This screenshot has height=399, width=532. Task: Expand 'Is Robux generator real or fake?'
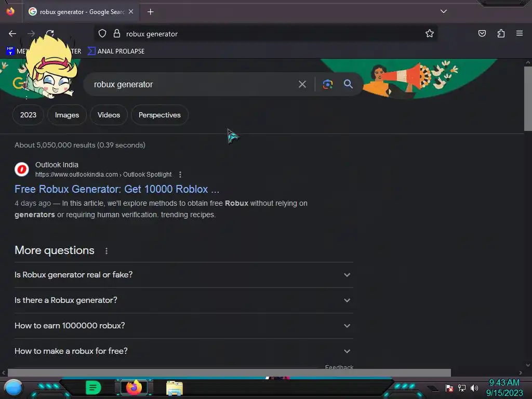[x=183, y=274]
